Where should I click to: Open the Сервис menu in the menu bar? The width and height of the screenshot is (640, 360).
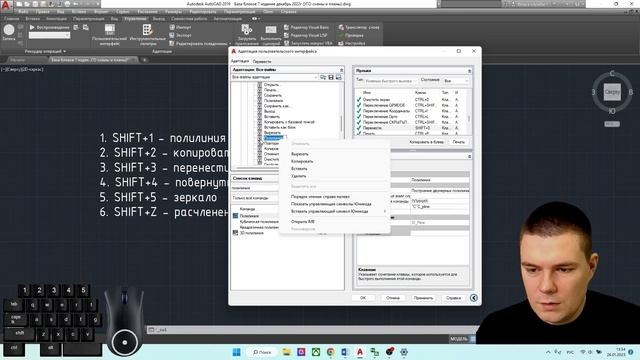click(x=123, y=12)
